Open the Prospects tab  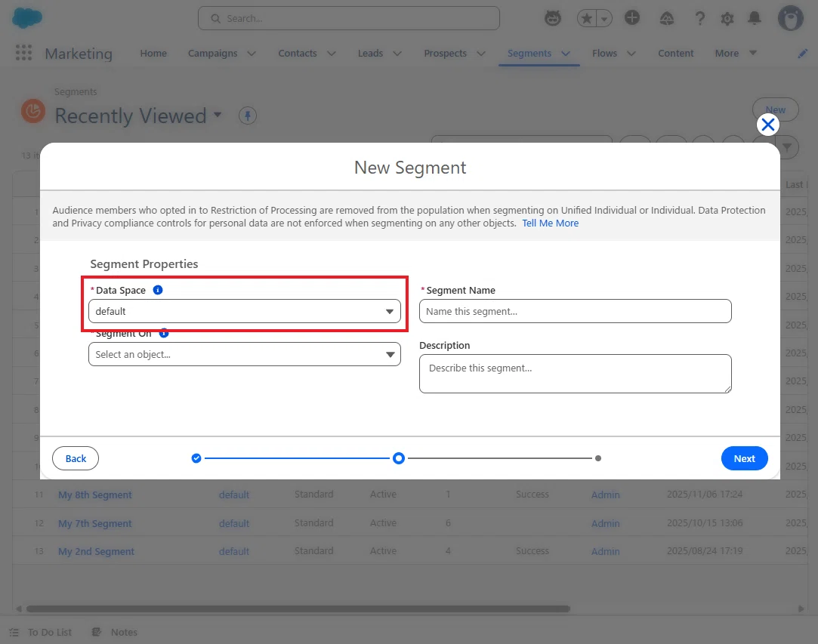(445, 53)
